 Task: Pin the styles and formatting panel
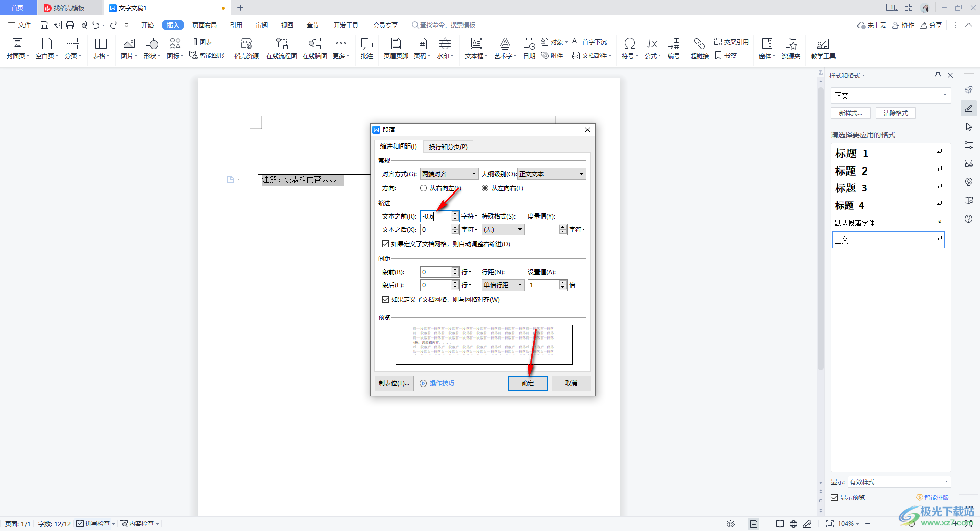pyautogui.click(x=938, y=75)
